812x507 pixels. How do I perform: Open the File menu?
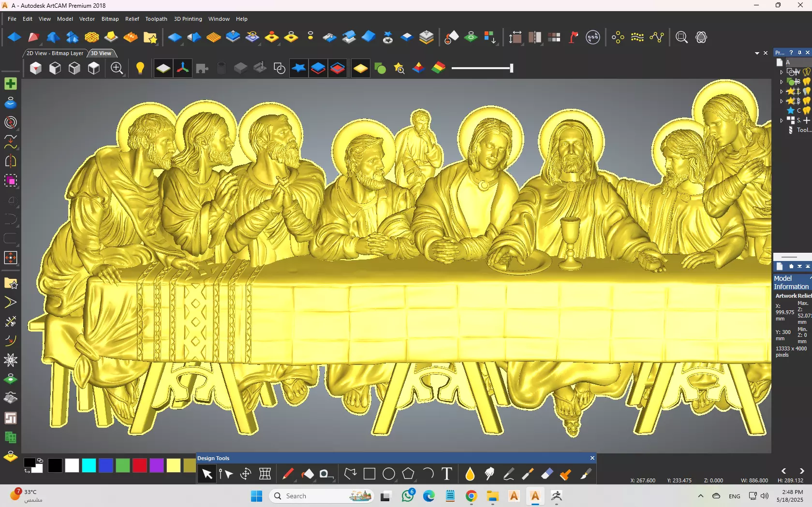tap(12, 19)
